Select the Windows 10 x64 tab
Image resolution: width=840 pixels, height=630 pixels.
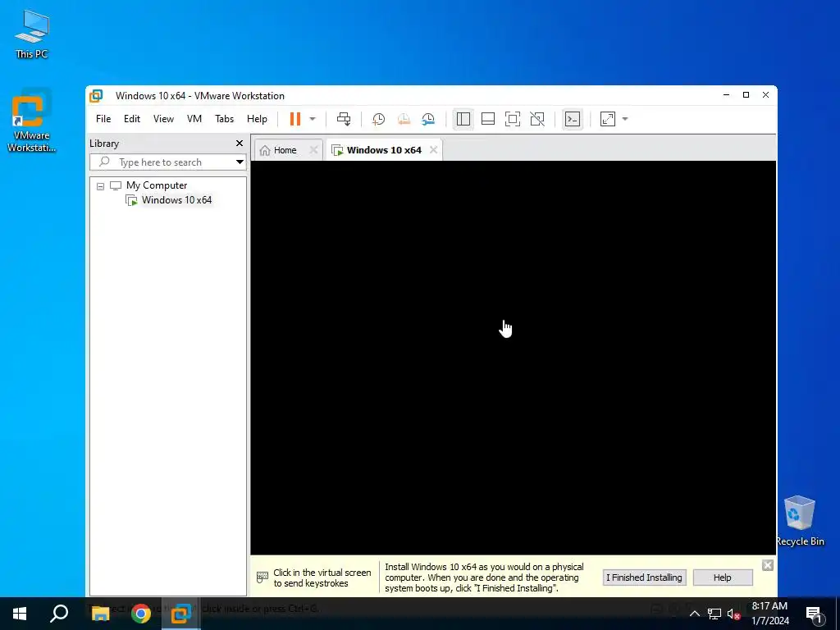click(384, 151)
